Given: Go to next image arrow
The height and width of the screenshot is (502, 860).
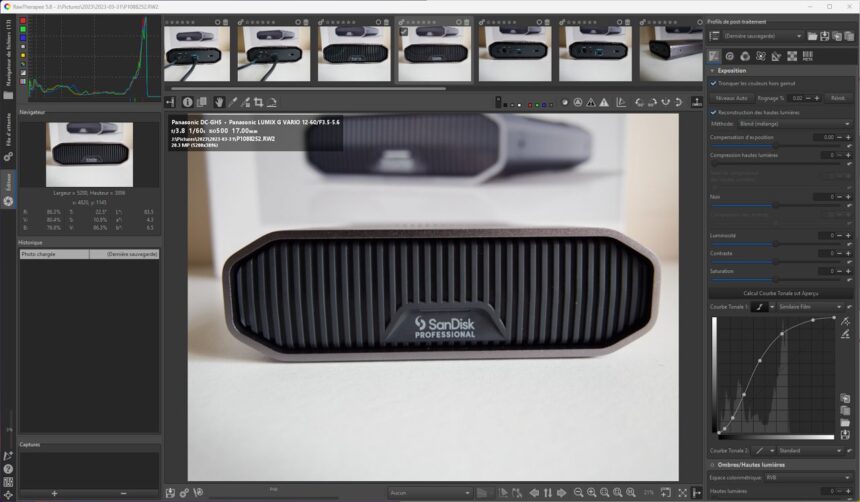Looking at the screenshot, I should coord(561,493).
